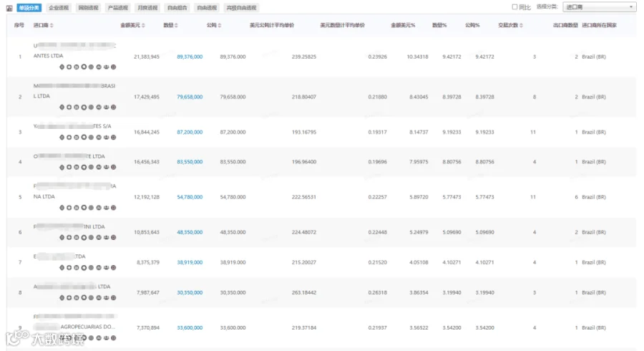Screen dimensions: 644x351
Task: Open the quantity link 30,350,000
Action: pos(190,293)
